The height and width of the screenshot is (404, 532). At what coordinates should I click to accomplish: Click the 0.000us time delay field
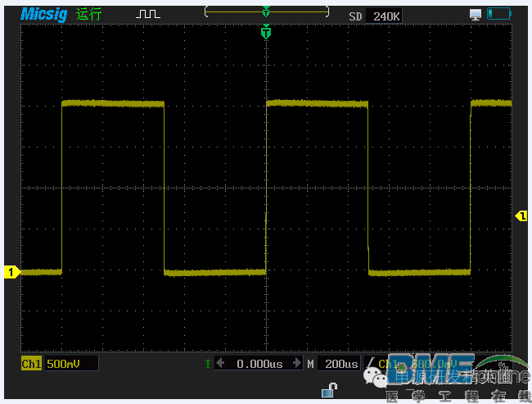click(259, 363)
